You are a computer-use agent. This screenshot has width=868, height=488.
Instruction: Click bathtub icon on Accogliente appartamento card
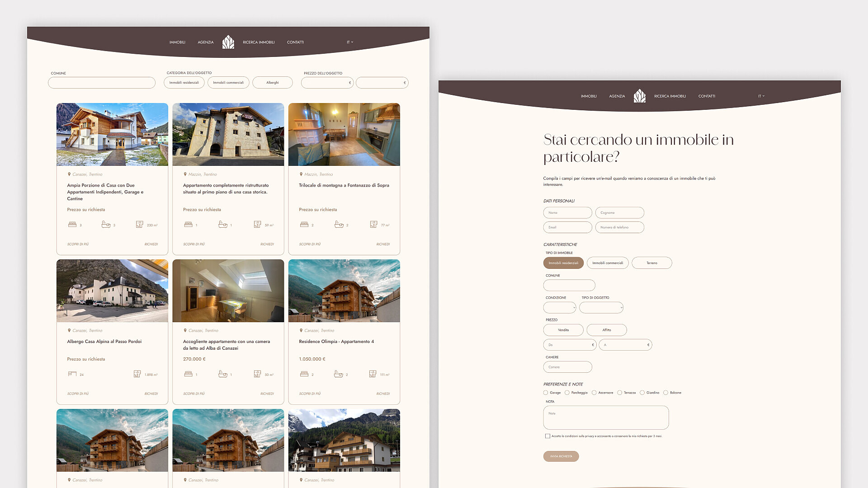223,374
